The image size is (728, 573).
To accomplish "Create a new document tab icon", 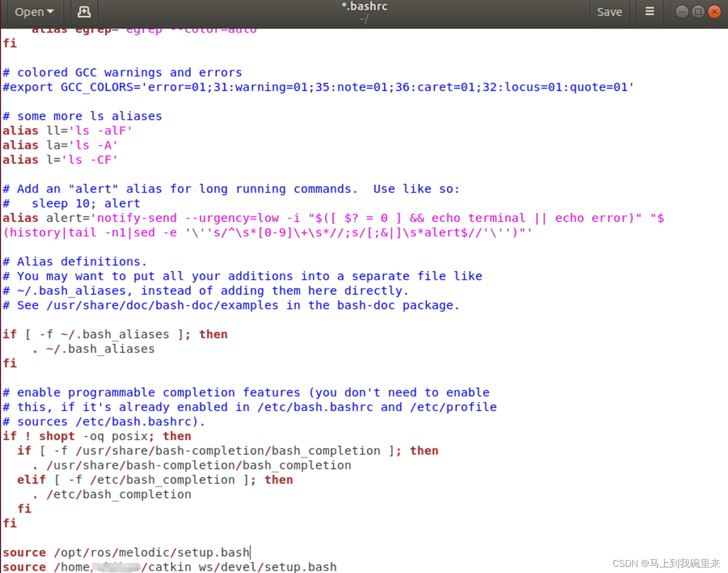I will [x=84, y=12].
